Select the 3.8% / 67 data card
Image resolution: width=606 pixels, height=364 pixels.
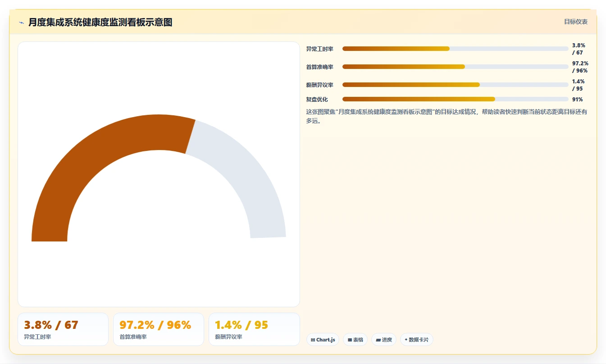point(63,329)
